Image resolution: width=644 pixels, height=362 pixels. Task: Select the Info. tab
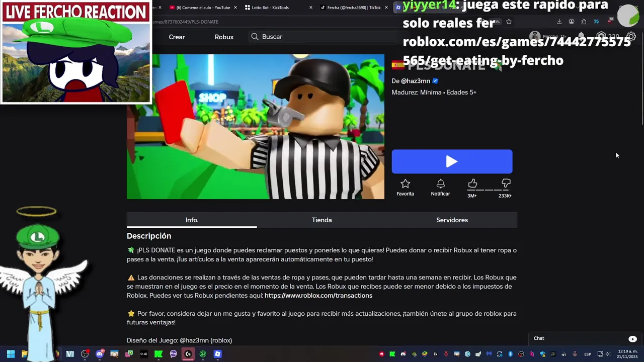click(192, 220)
